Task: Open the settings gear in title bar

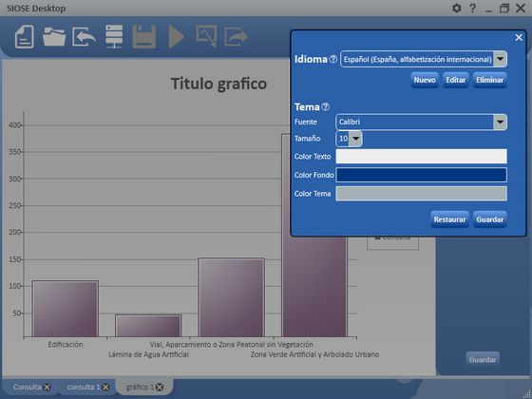Action: [457, 9]
